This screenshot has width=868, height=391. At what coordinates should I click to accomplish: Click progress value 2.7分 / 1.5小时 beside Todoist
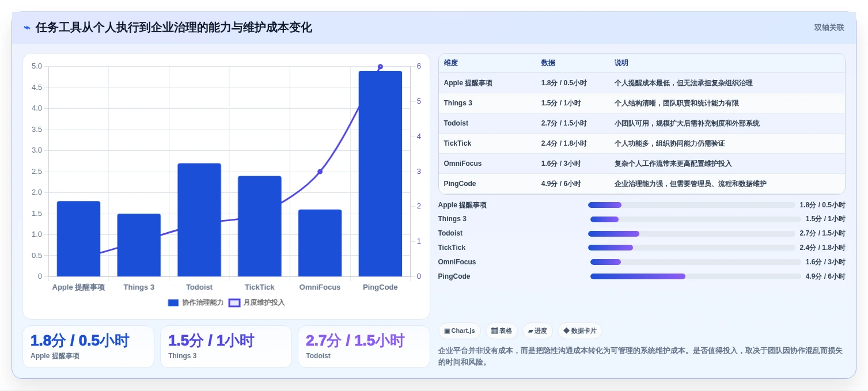(x=822, y=233)
